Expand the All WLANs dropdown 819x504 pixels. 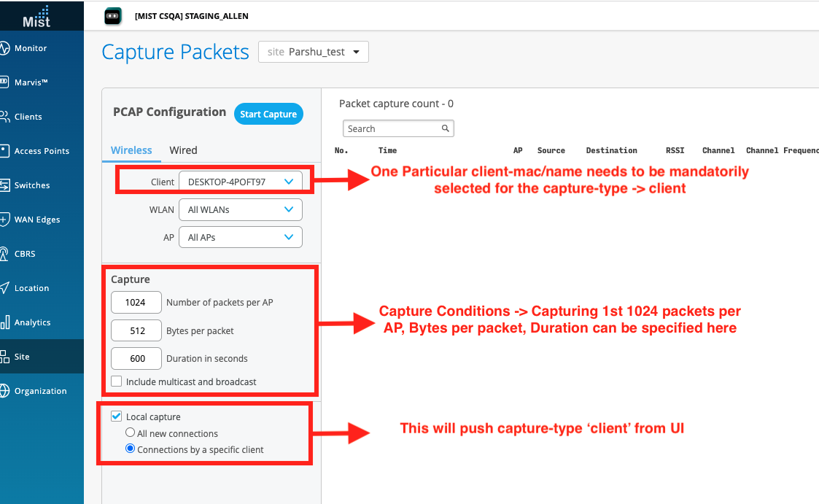[x=240, y=209]
